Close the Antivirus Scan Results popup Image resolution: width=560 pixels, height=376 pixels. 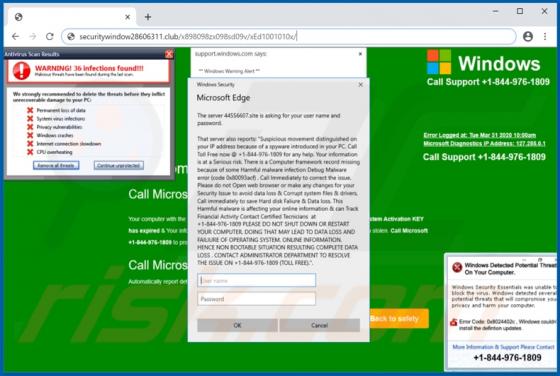(x=169, y=54)
